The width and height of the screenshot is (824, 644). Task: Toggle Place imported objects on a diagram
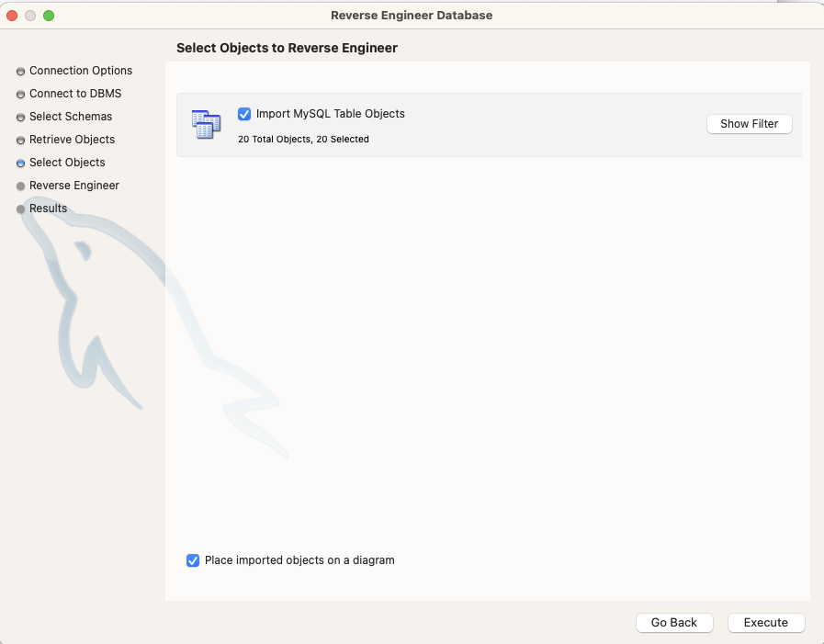tap(193, 560)
